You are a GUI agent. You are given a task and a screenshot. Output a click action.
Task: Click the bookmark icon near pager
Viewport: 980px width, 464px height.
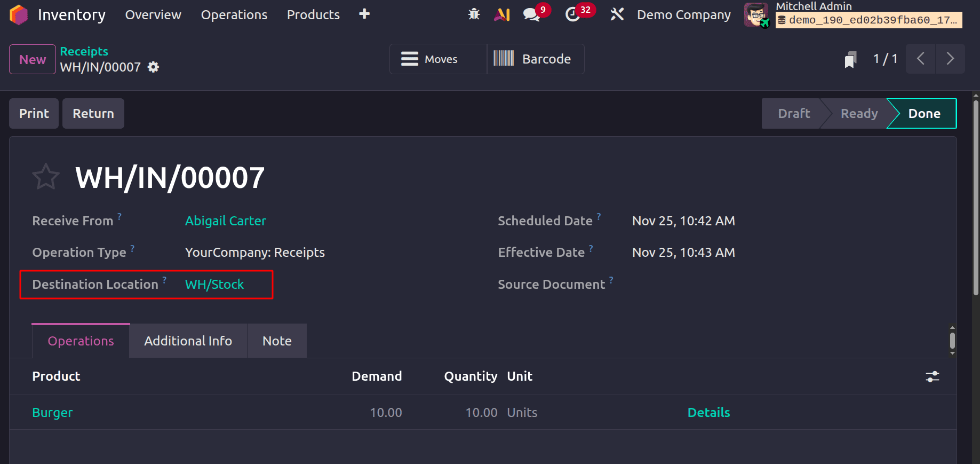[850, 59]
